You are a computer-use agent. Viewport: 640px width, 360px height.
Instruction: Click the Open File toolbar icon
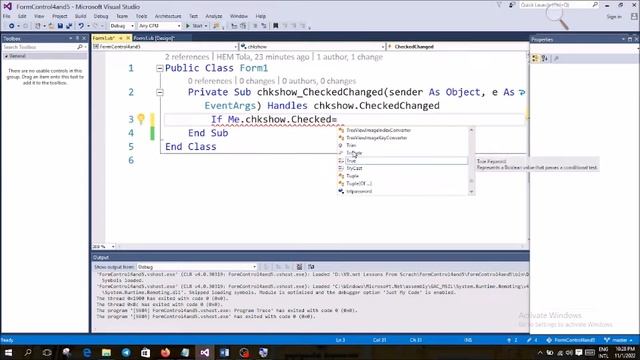pyautogui.click(x=51, y=26)
